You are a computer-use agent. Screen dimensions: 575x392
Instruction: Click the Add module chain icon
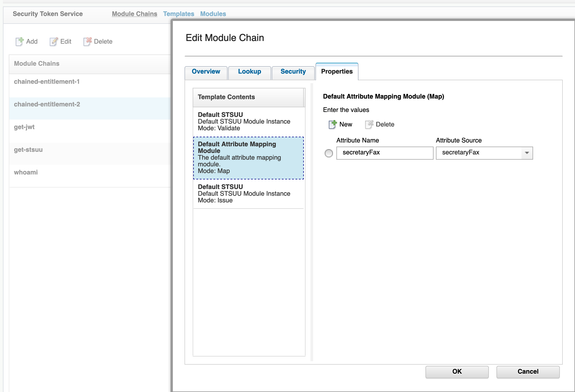tap(19, 42)
